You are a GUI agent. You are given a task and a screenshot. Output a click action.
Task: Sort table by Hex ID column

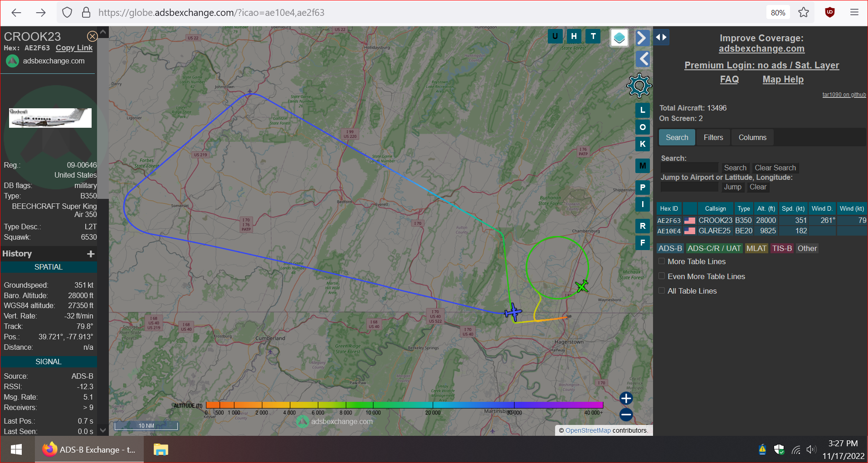669,208
